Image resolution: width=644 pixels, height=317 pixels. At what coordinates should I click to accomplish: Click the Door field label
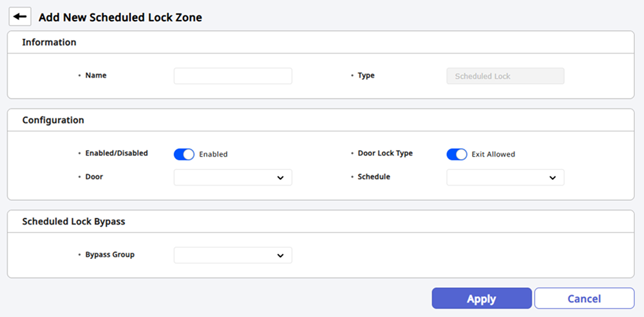pos(94,177)
